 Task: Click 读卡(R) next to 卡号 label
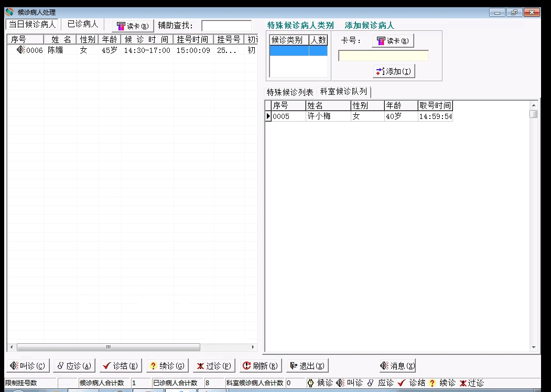[393, 41]
